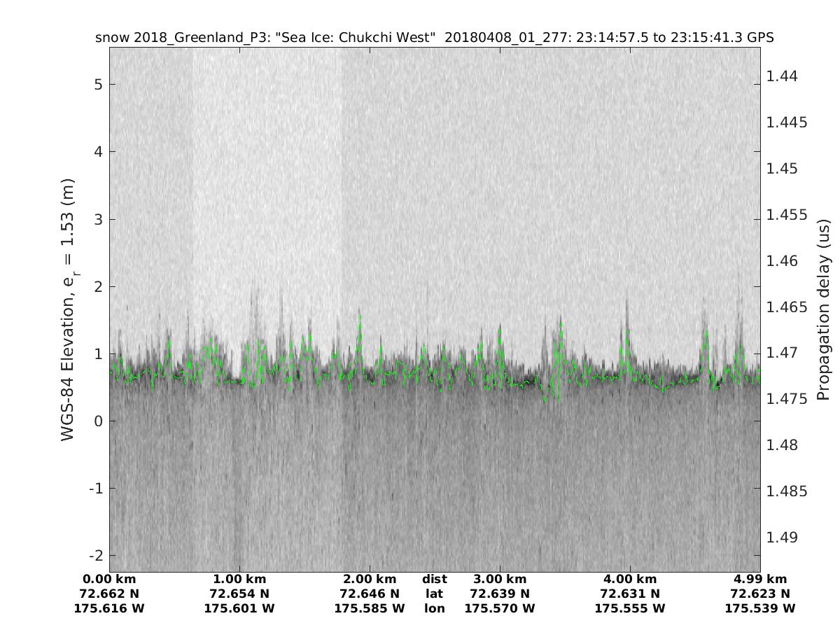Viewport: 840px width, 630px height.
Task: Click the "0.00 km" distance label
Action: point(109,579)
